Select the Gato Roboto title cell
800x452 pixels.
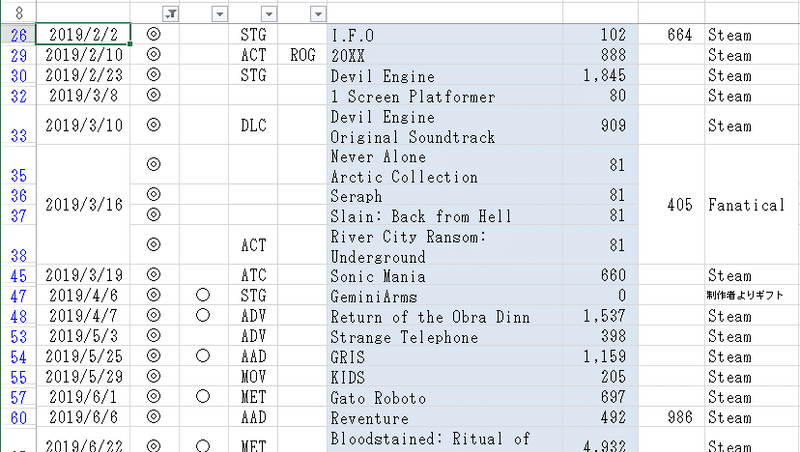(x=445, y=397)
